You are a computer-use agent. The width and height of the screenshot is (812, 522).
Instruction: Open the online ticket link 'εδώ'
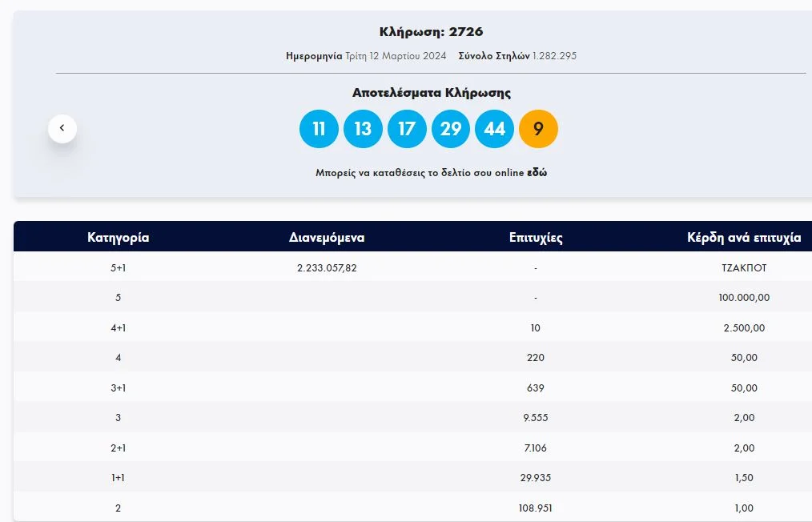[x=537, y=173]
